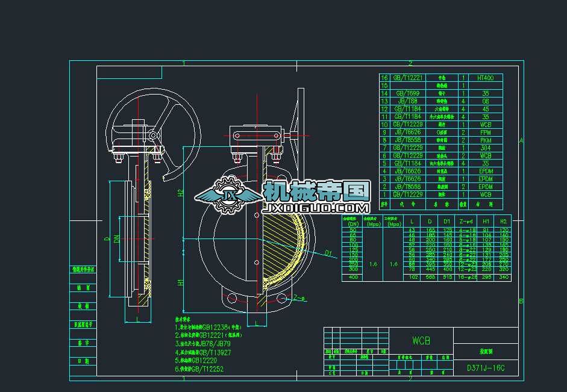The width and height of the screenshot is (567, 392).
Task: Click note 5 standard GB12220
Action: coord(204,361)
